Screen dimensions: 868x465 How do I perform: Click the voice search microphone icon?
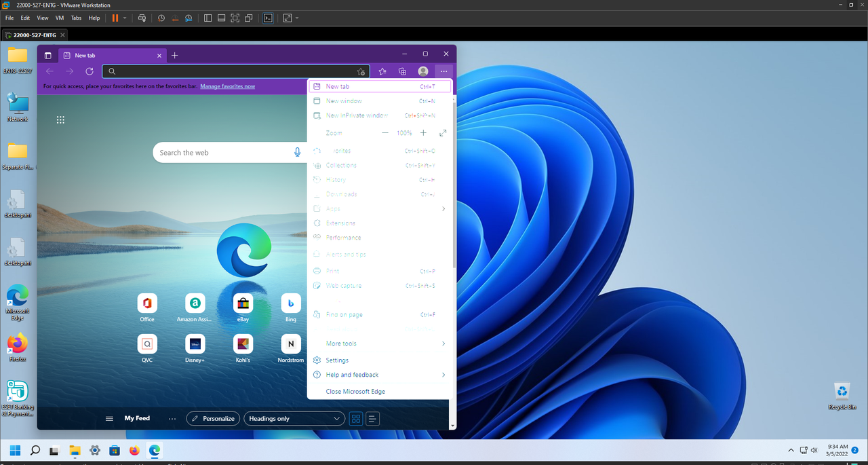point(297,152)
